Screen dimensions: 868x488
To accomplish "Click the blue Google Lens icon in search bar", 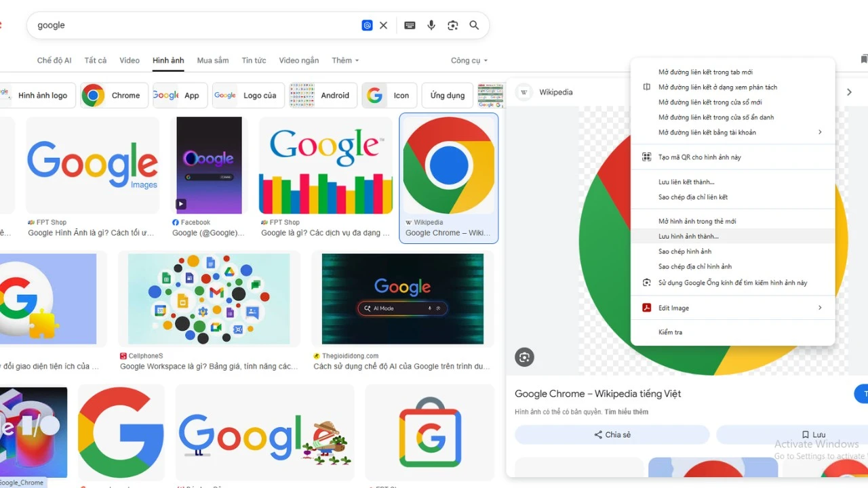I will [367, 25].
